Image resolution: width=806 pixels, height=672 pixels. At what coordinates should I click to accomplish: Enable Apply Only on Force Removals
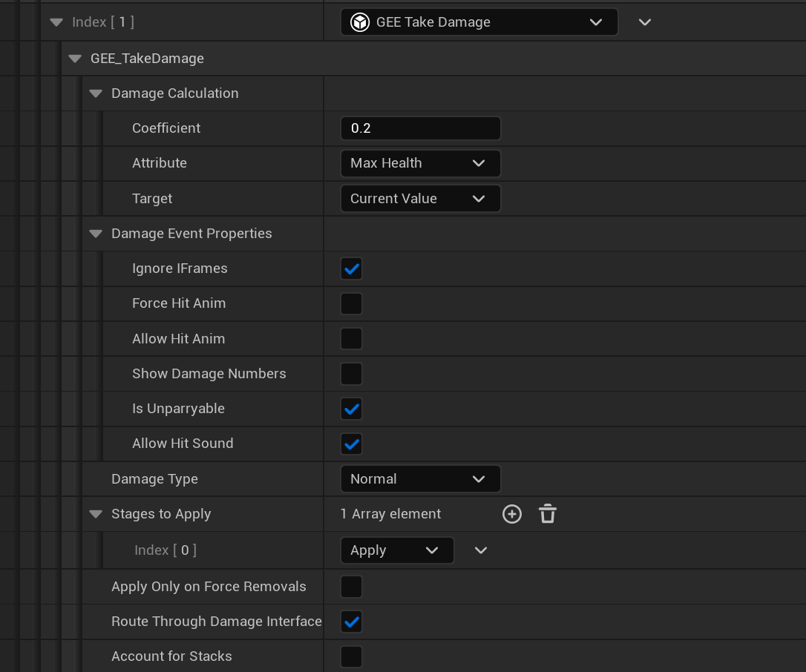352,587
